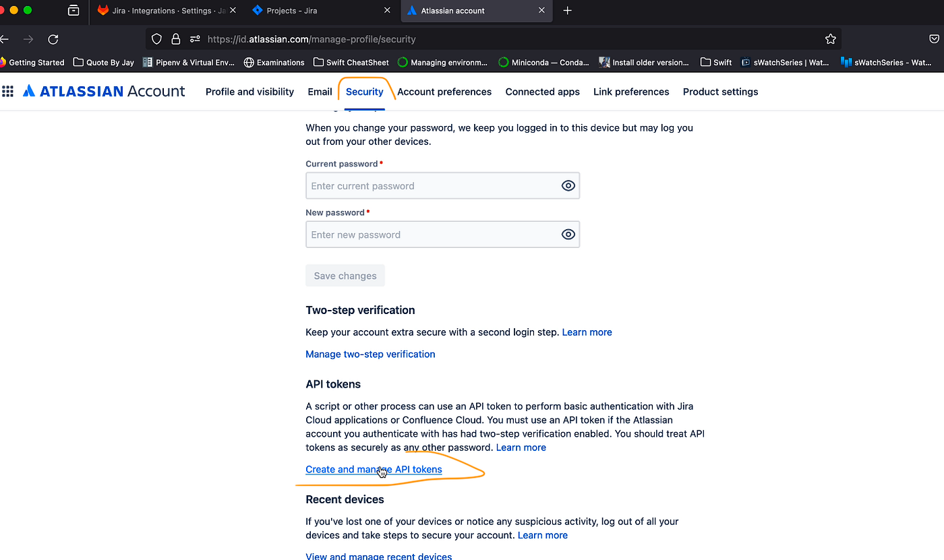Viewport: 944px width, 560px height.
Task: Select the Security tab
Action: pyautogui.click(x=364, y=92)
